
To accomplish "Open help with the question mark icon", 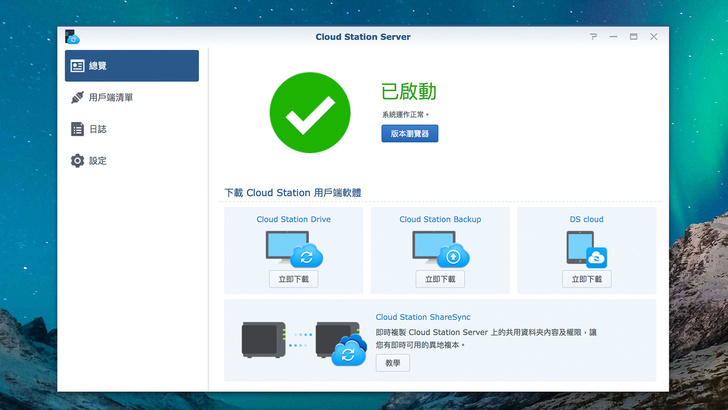I will 593,37.
